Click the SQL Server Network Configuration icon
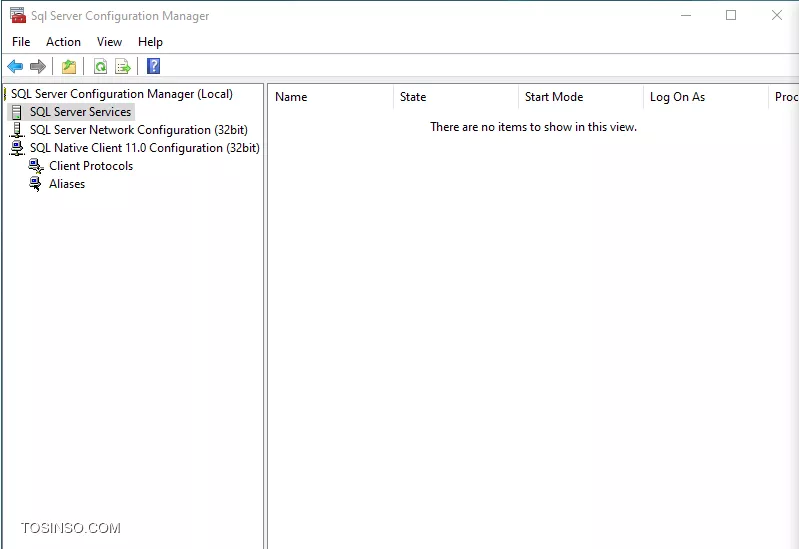Viewport: 799px width, 549px height. 17,130
